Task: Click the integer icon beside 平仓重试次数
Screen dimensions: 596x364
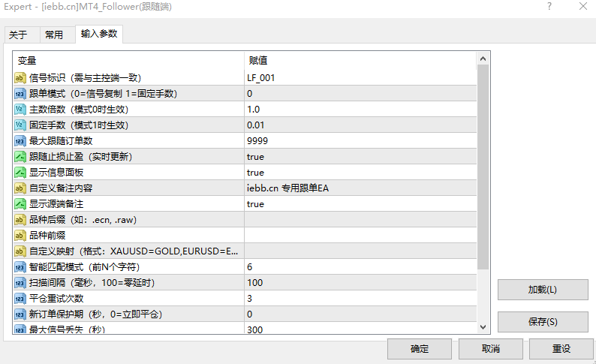Action: tap(20, 299)
